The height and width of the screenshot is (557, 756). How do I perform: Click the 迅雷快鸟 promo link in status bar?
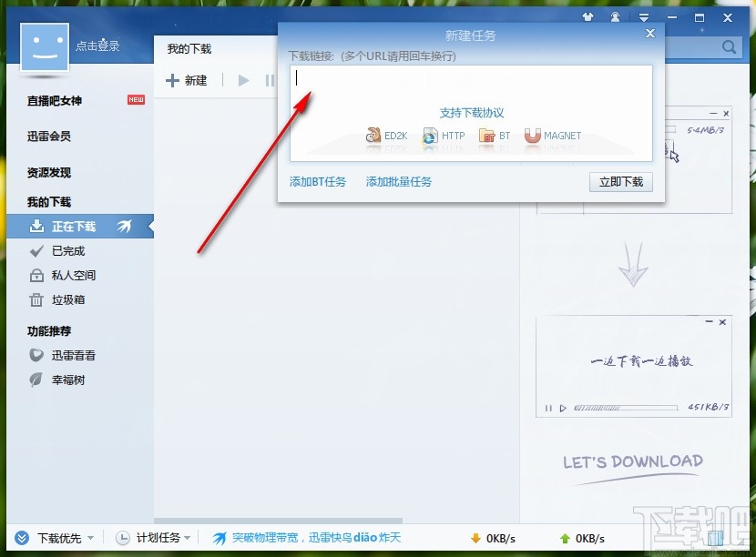point(316,537)
